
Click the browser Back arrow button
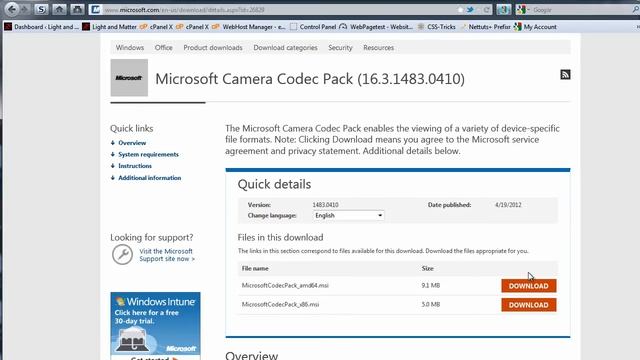(x=11, y=9)
